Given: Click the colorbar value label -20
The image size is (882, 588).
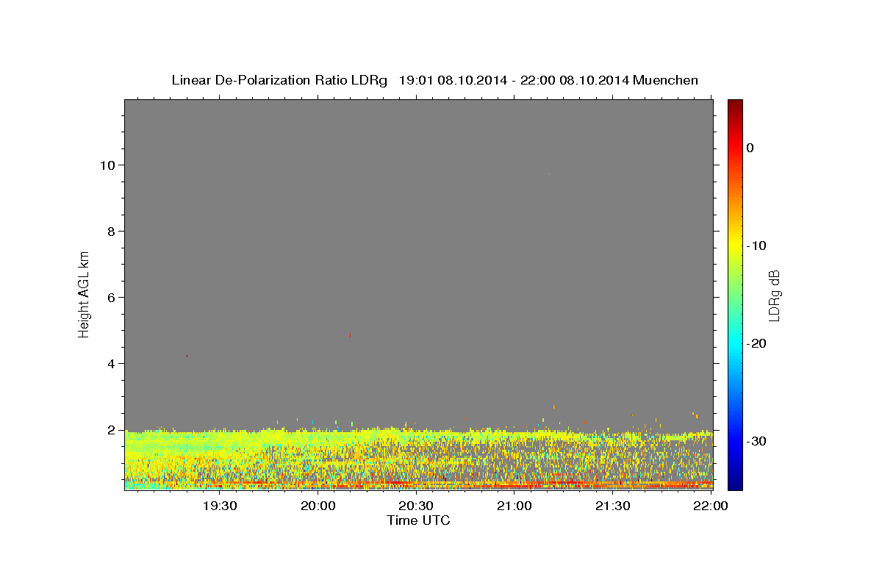Looking at the screenshot, I should (756, 343).
